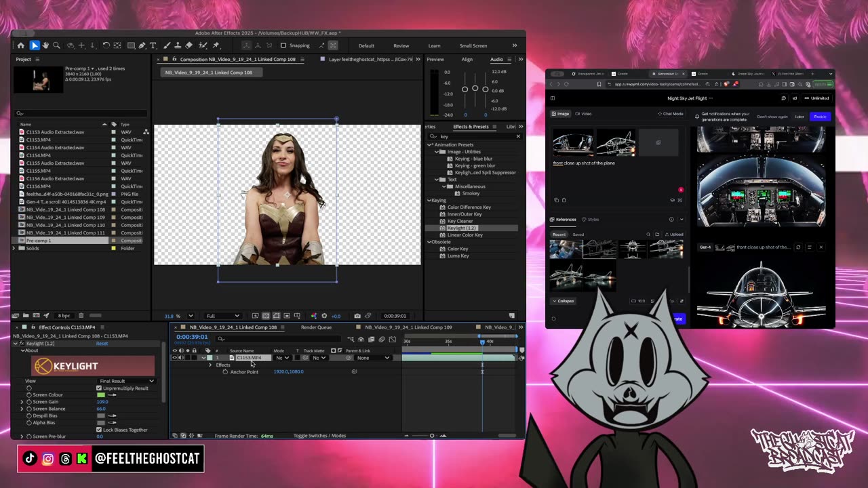Open Parent & Link None dropdown
868x488 pixels.
click(x=374, y=358)
